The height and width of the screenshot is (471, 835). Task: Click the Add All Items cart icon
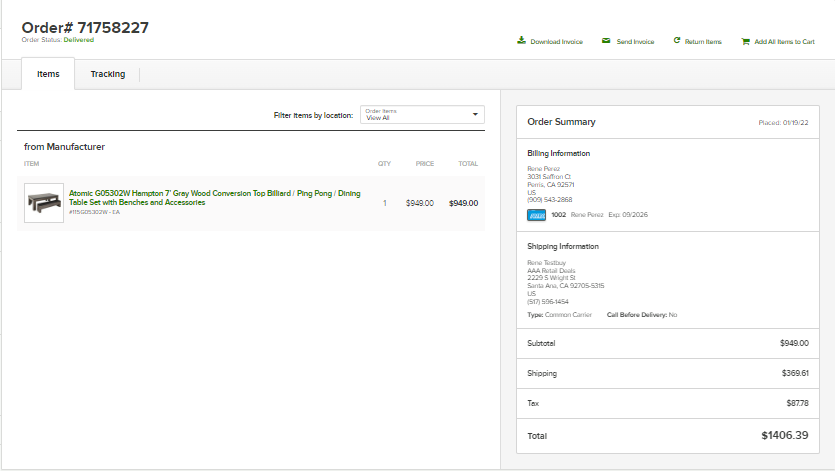tap(746, 42)
